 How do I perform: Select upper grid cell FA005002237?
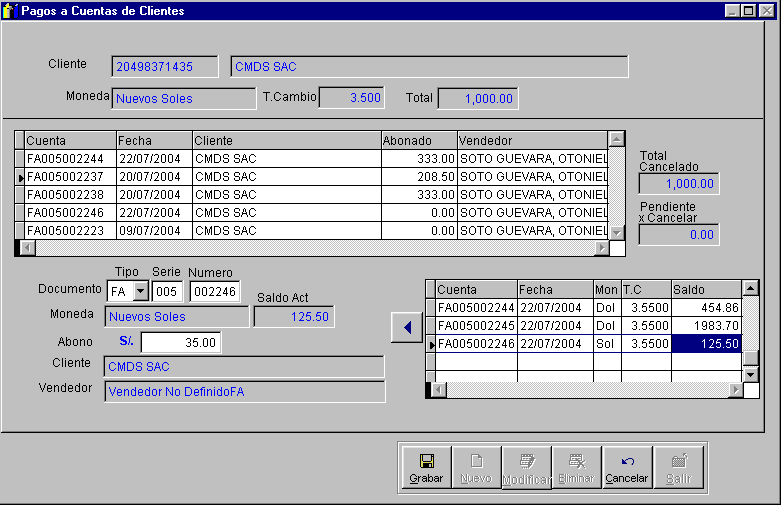coord(70,177)
